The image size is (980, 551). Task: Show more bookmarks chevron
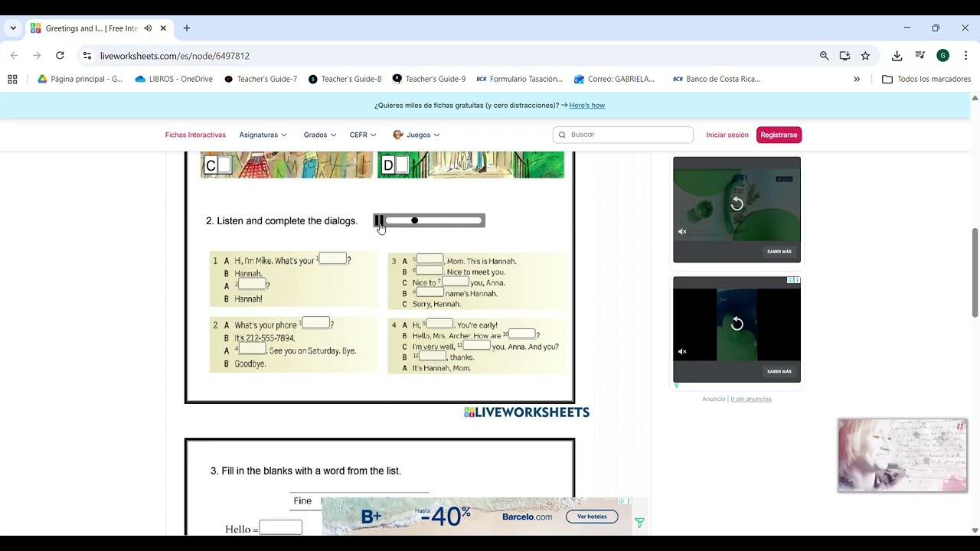point(857,79)
